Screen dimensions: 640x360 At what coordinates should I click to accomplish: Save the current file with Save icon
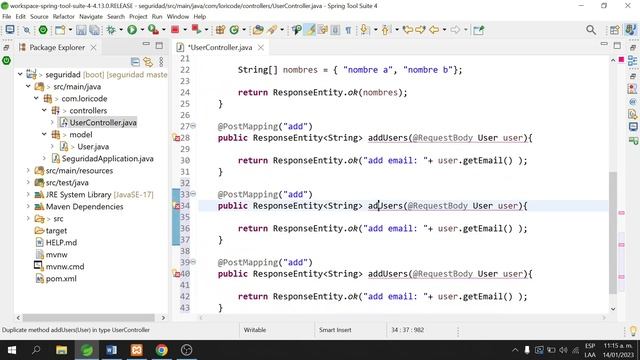pyautogui.click(x=81, y=30)
